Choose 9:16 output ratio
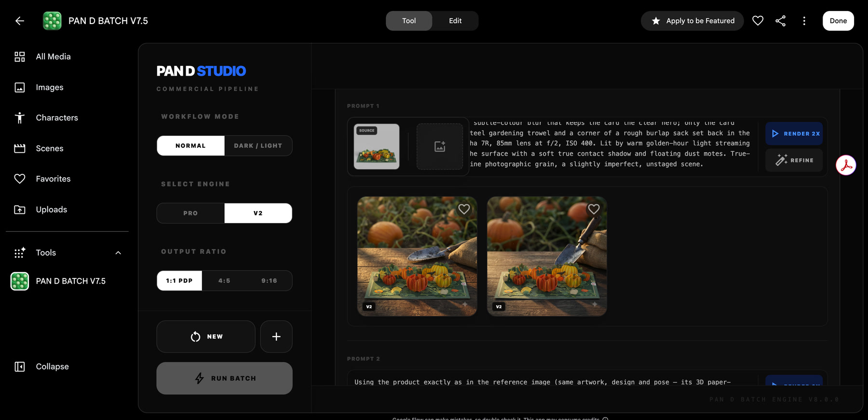Screen dimensions: 868x420 (x=269, y=280)
